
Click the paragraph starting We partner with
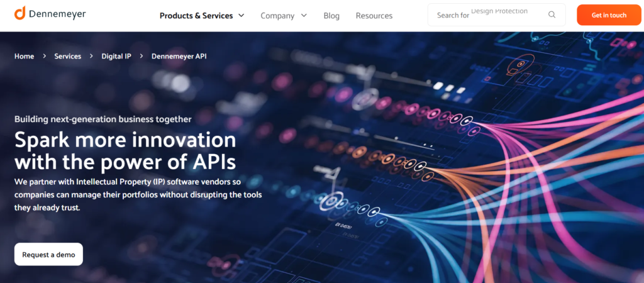pos(138,194)
